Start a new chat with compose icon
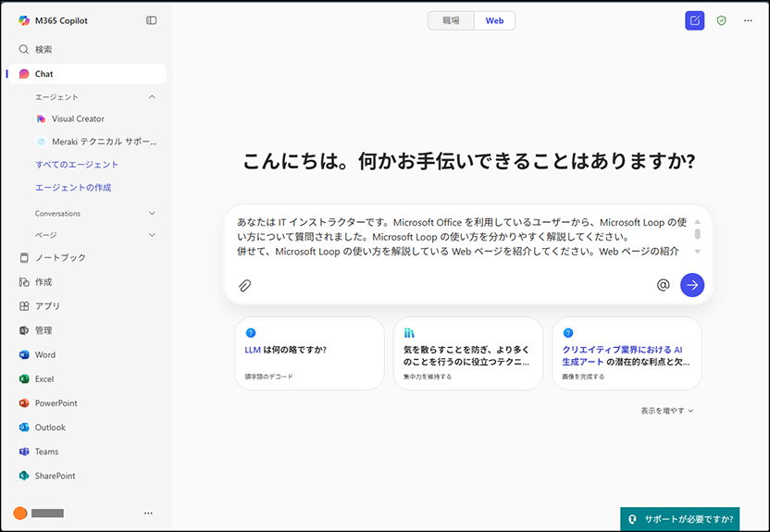The image size is (770, 532). pos(694,20)
